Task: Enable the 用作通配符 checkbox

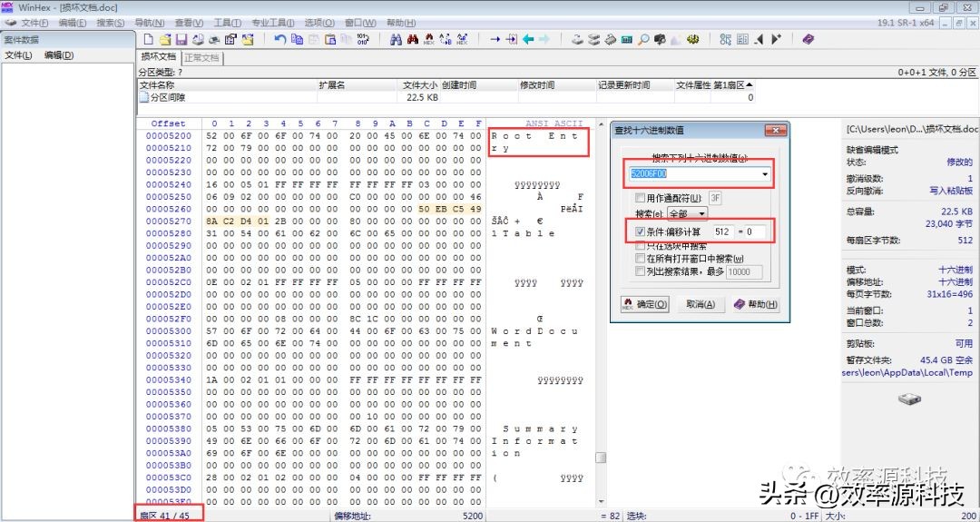Action: [x=640, y=198]
